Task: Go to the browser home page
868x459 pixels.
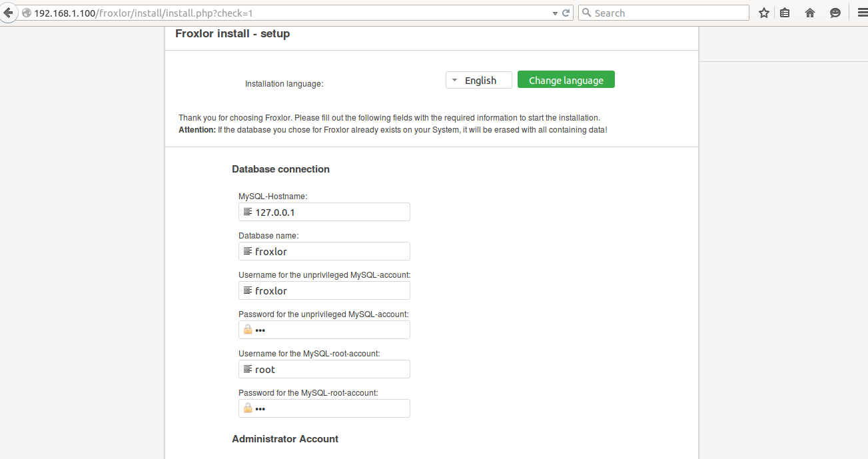Action: 810,13
